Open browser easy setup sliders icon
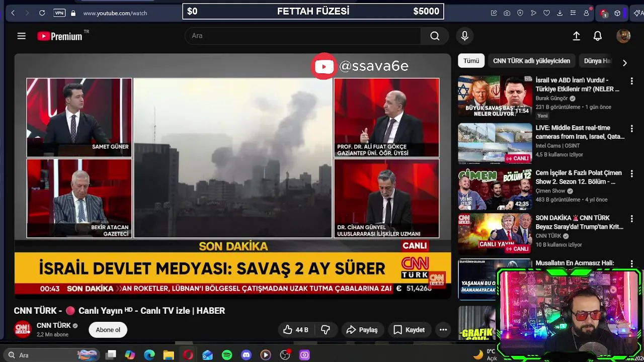 coord(573,13)
